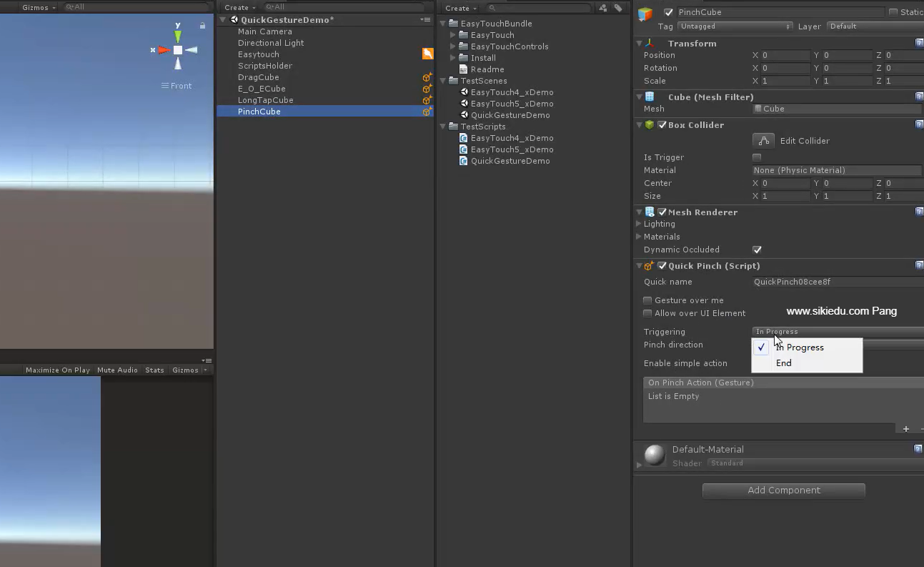This screenshot has height=567, width=924.
Task: Select End from the open Triggering menu
Action: tap(784, 363)
